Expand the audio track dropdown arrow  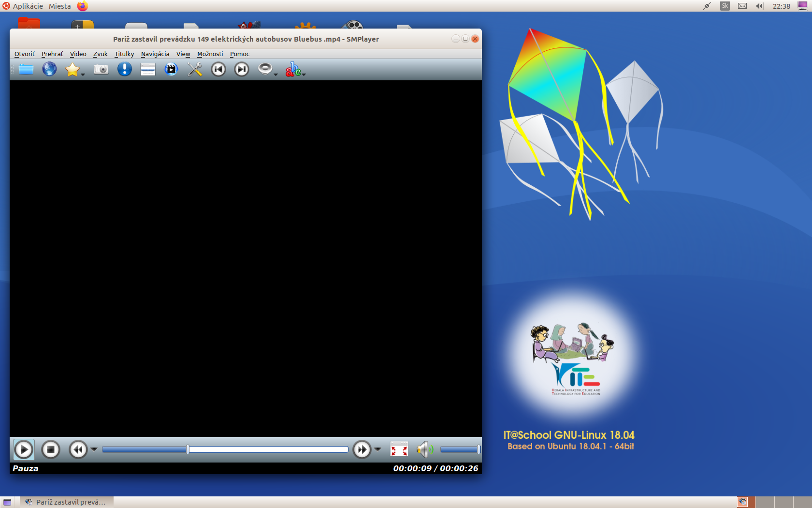(275, 74)
